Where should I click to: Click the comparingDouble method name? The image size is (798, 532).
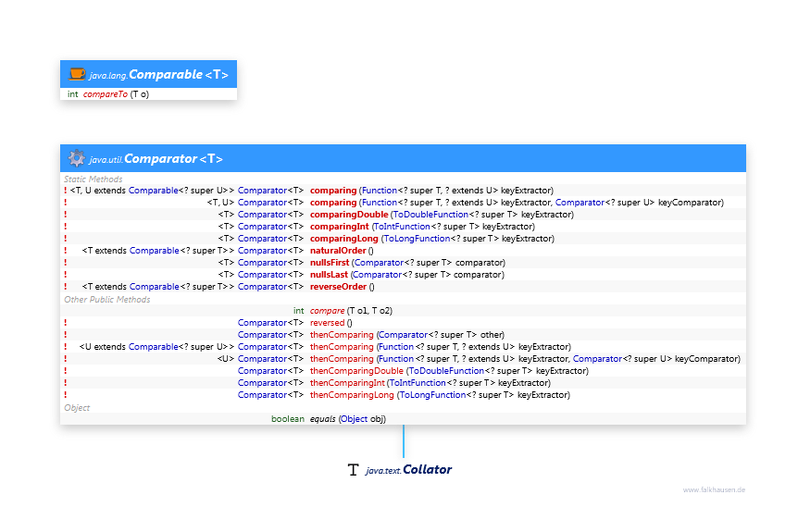click(x=349, y=214)
